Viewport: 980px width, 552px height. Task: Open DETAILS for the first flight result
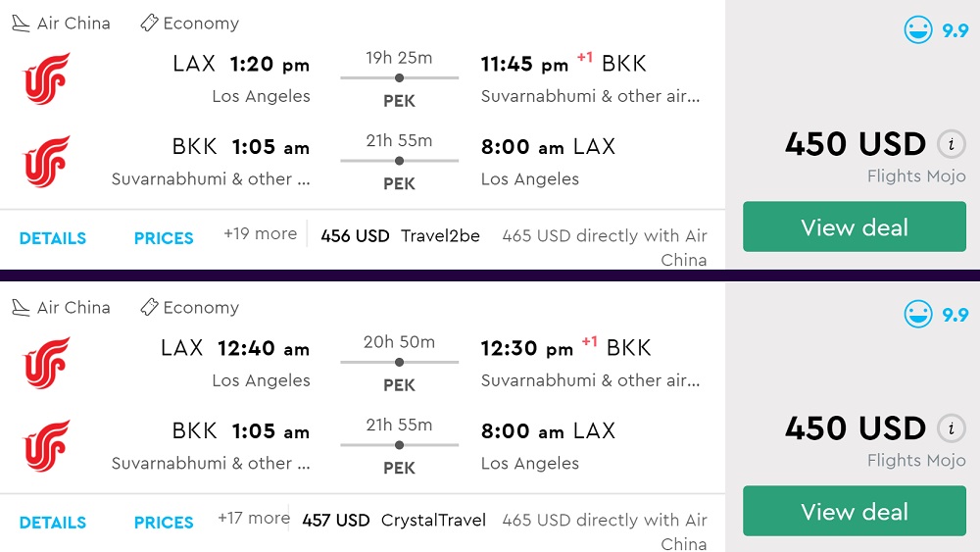pos(53,238)
